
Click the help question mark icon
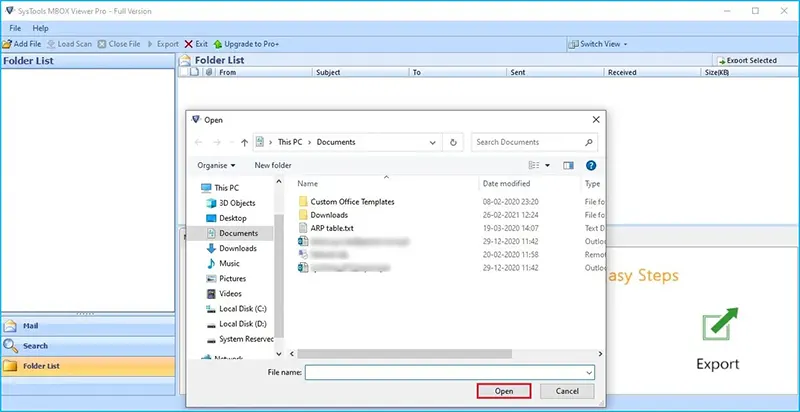click(591, 165)
